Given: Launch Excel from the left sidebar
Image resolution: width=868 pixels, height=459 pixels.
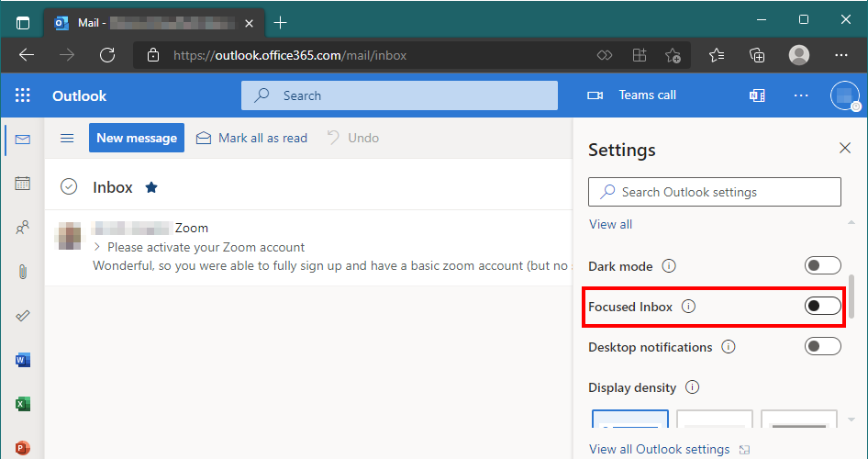Looking at the screenshot, I should point(23,404).
